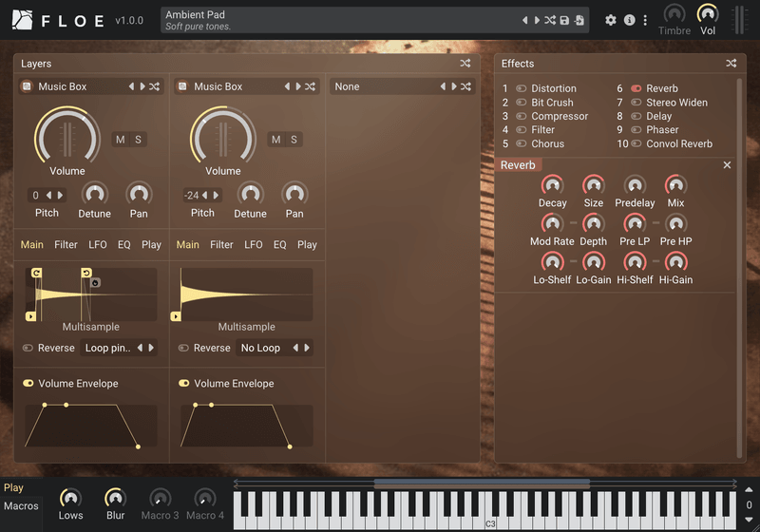Open the three-dot more menu
This screenshot has width=760, height=532.
[x=645, y=20]
